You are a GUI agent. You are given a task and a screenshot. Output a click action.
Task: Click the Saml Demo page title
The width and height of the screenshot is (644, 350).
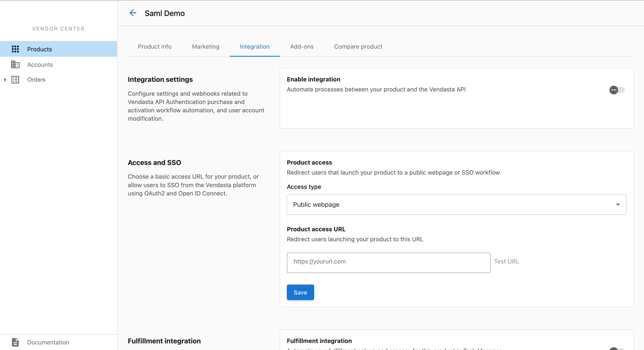pos(164,13)
